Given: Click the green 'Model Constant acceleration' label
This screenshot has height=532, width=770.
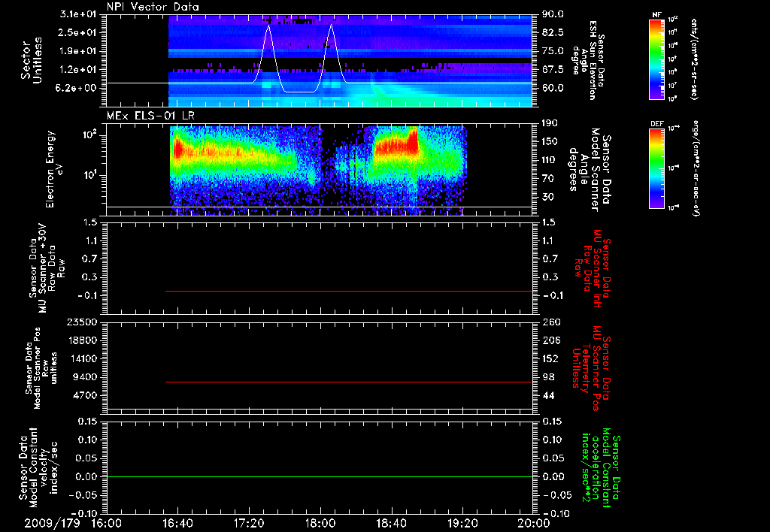Looking at the screenshot, I should pyautogui.click(x=600, y=469).
